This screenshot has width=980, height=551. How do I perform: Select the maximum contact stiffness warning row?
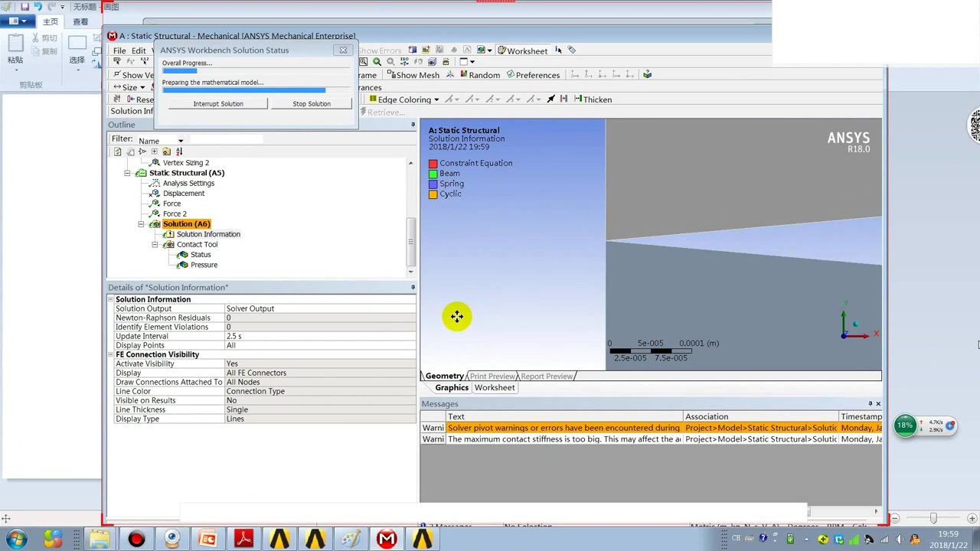pos(651,439)
